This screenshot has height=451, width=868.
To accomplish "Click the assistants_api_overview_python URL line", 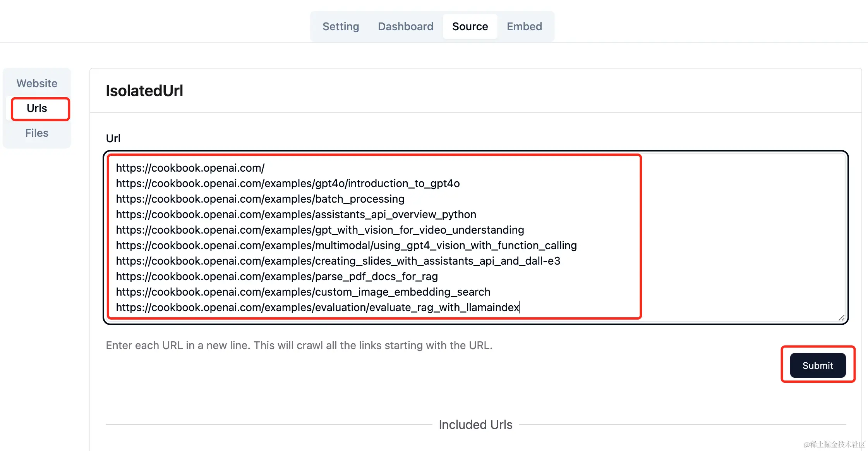I will [x=296, y=214].
